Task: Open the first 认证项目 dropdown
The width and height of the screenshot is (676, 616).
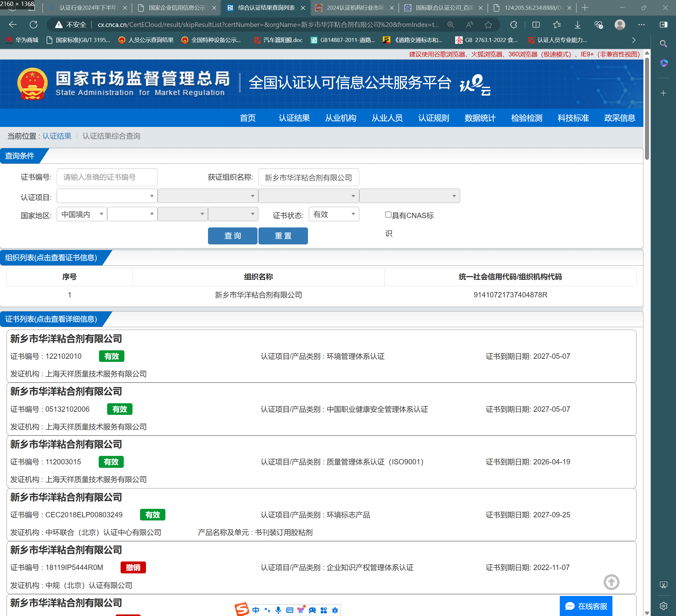Action: (x=107, y=196)
